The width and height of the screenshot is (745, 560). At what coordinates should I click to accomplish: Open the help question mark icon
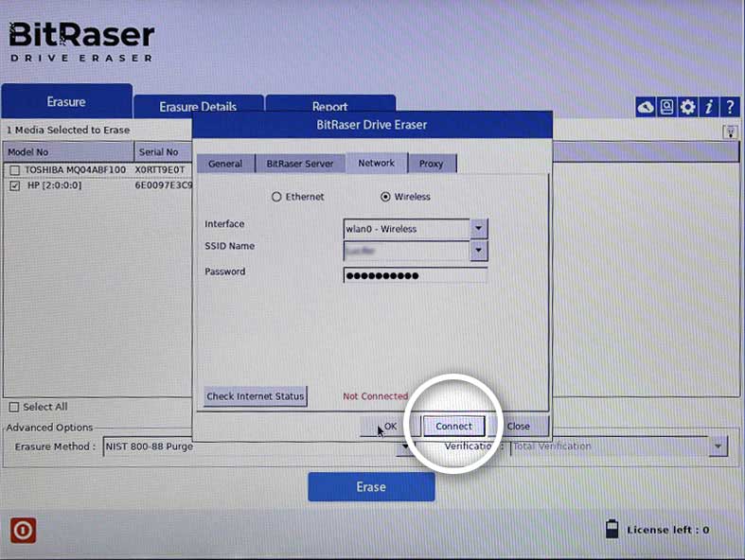coord(730,107)
